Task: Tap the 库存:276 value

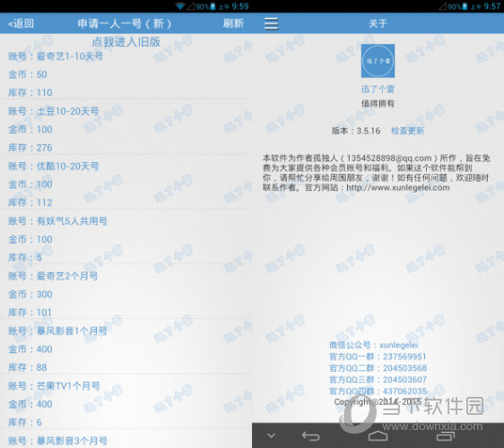Action: [x=30, y=148]
